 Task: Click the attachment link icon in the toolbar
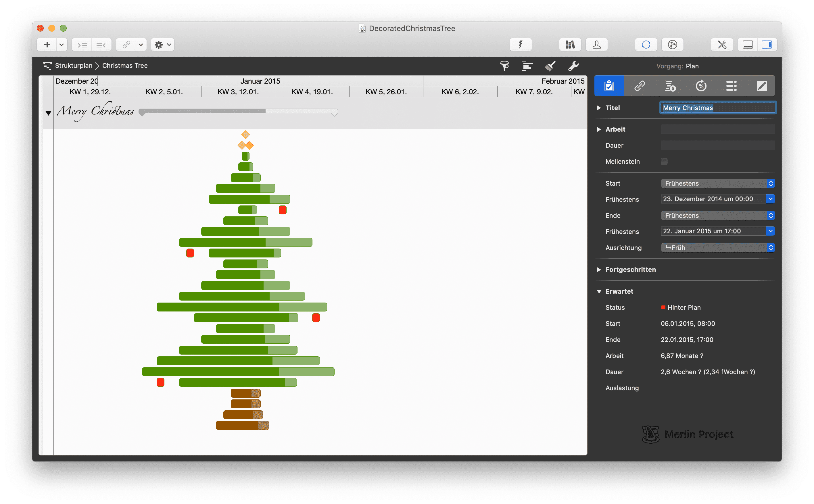126,44
